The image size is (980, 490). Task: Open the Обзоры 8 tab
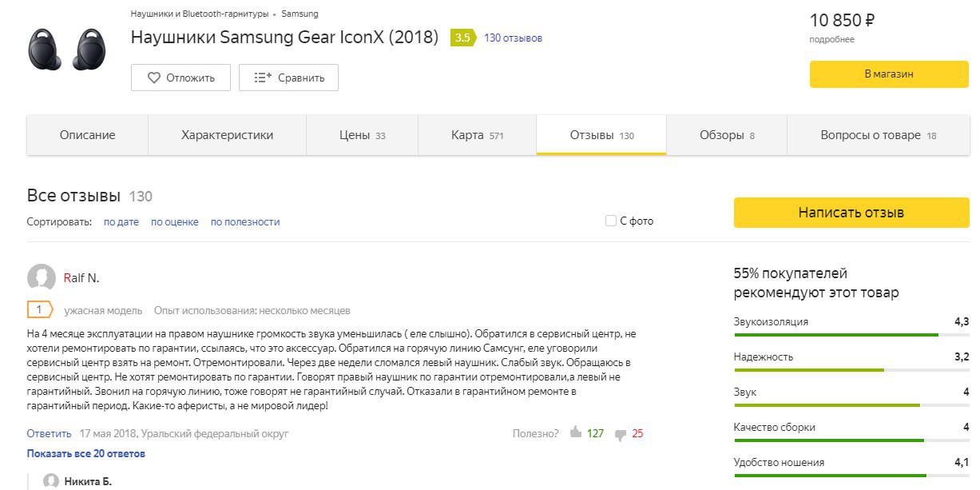coord(727,135)
